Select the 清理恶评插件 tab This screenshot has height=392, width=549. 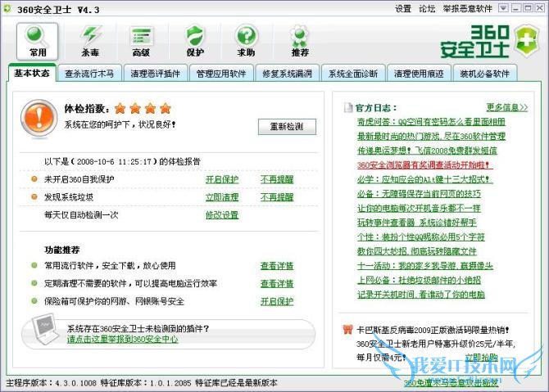coord(156,74)
